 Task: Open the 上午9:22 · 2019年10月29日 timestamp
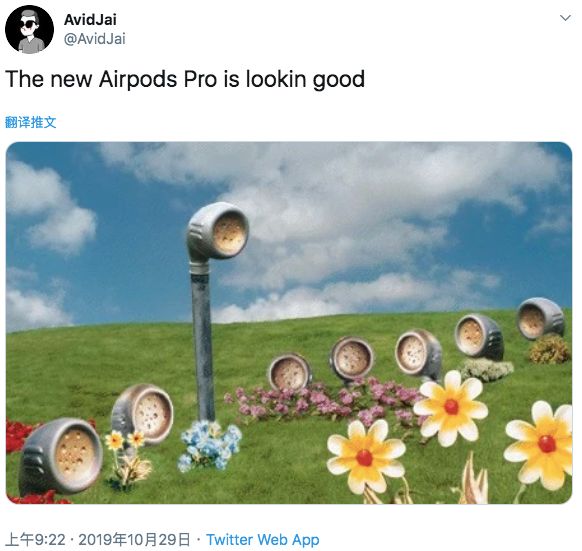click(x=98, y=539)
